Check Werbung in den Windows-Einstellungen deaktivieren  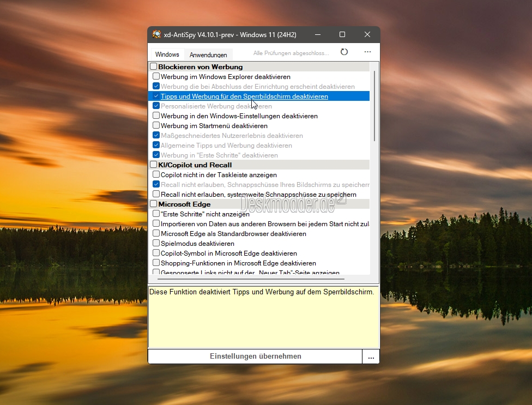pos(156,116)
